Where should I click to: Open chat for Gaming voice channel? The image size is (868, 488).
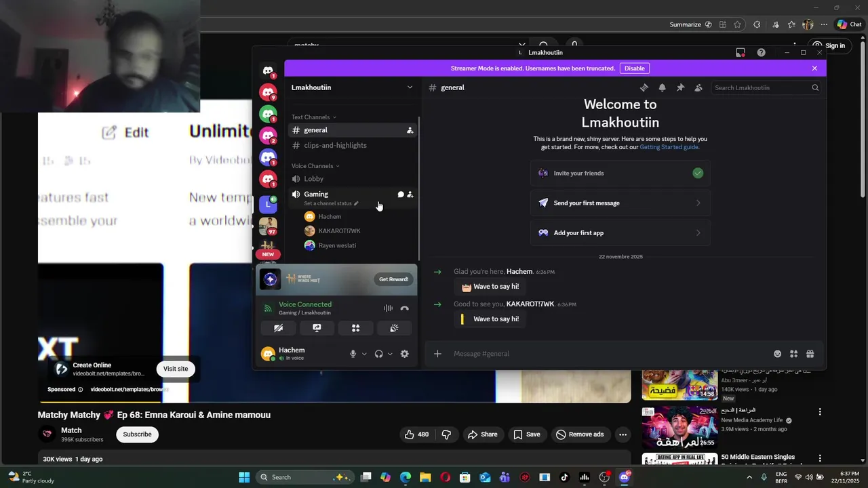click(400, 195)
